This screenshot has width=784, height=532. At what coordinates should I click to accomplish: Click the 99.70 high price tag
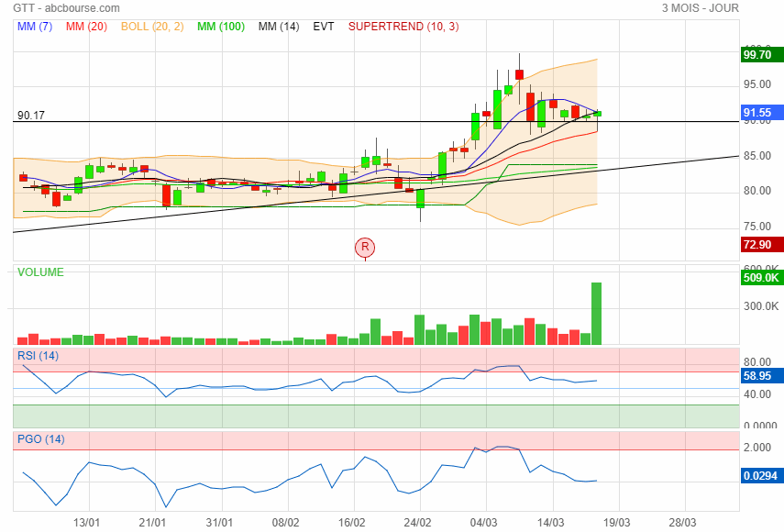pos(762,54)
